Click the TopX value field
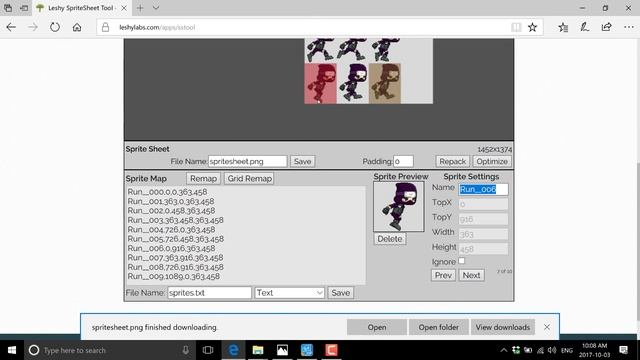Viewport: 640px width, 360px height. click(x=483, y=204)
